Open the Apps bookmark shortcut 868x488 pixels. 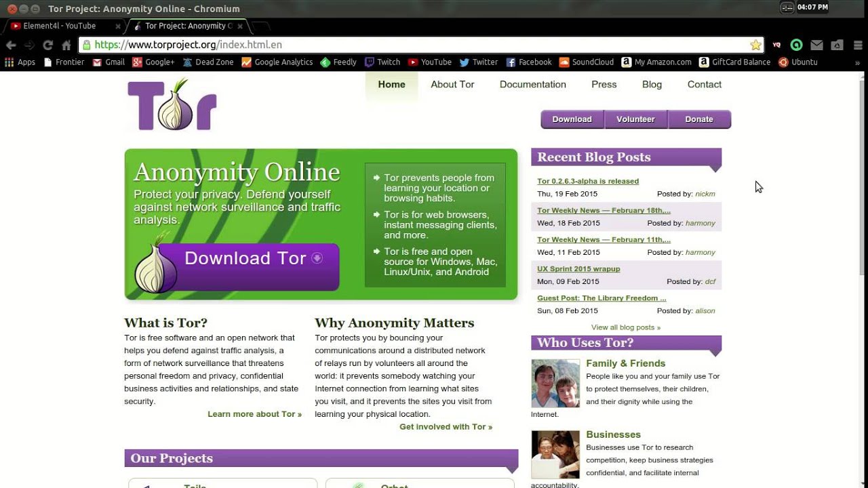[20, 62]
